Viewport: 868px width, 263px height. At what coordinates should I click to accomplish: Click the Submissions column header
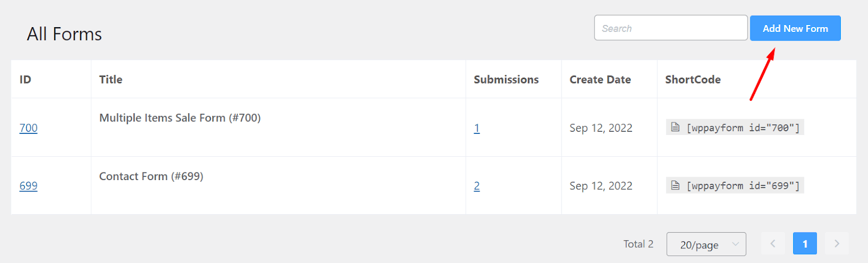[x=506, y=80]
